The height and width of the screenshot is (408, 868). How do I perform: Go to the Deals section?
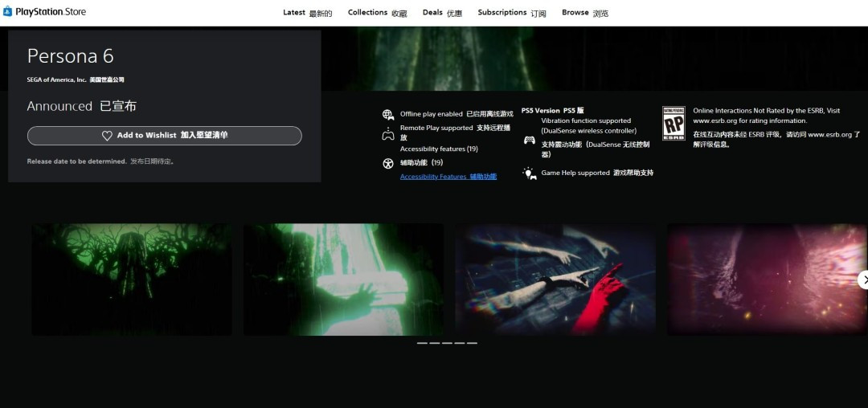click(x=442, y=13)
